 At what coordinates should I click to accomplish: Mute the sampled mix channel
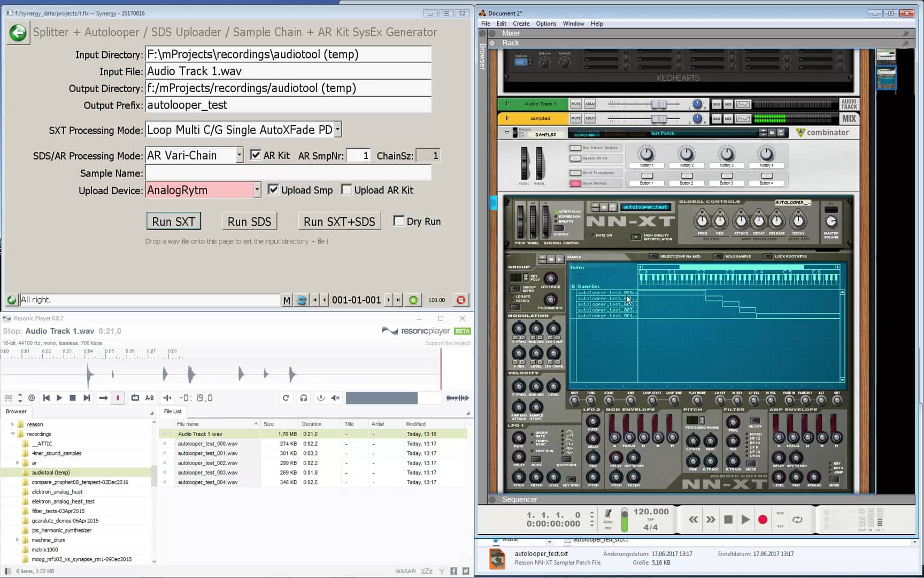pyautogui.click(x=575, y=118)
